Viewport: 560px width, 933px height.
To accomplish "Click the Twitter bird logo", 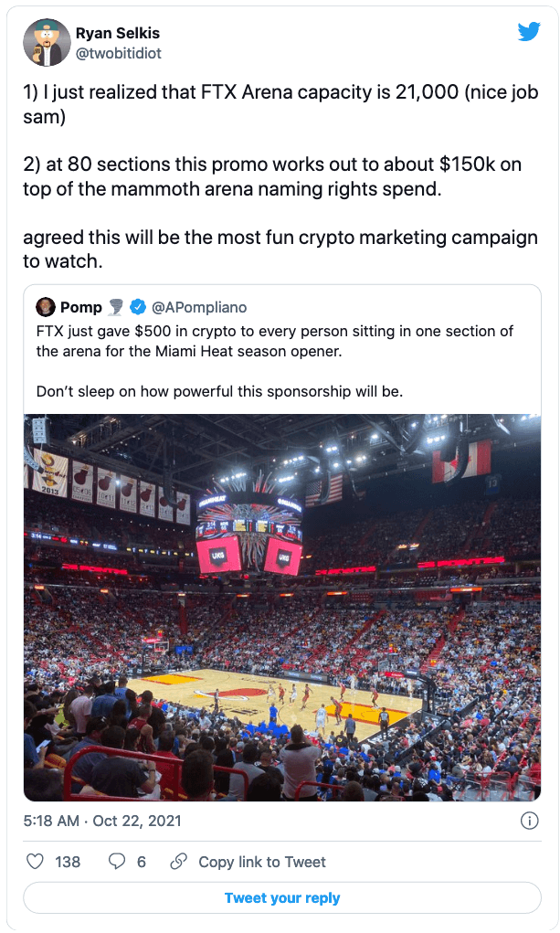I will pyautogui.click(x=529, y=32).
